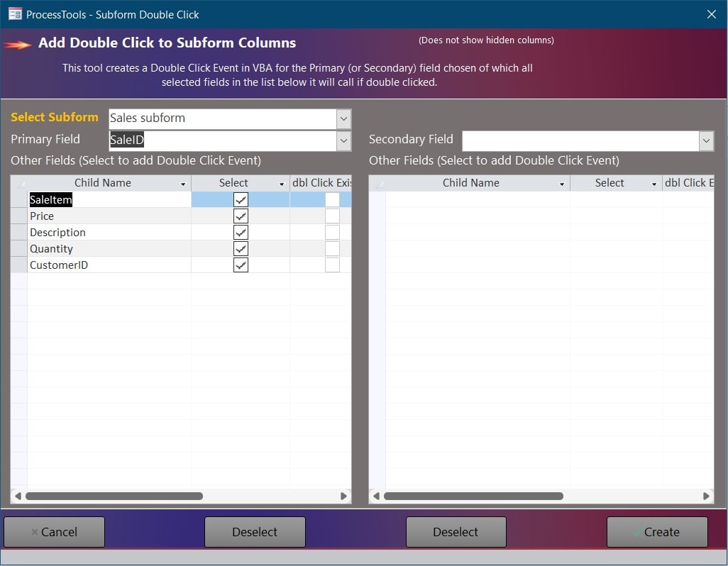Toggle the dbl Click Exists checkbox for Quantity
Image resolution: width=728 pixels, height=566 pixels.
pos(331,248)
